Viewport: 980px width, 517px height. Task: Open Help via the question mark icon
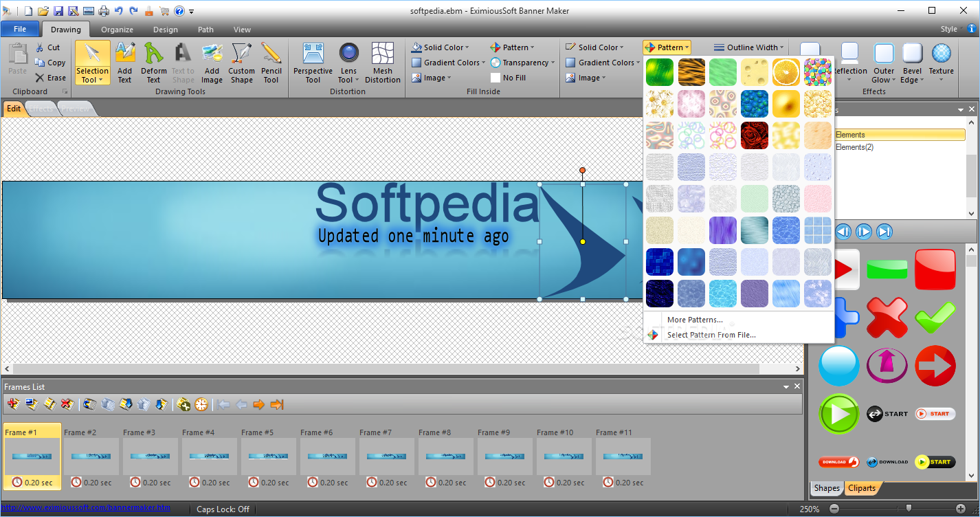179,11
